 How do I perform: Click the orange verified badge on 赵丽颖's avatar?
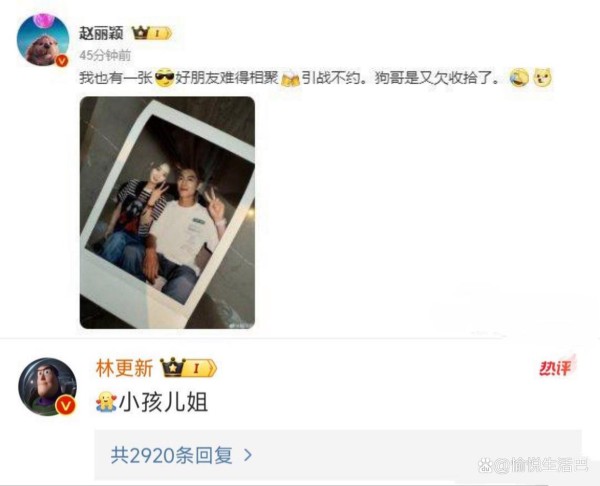pos(62,60)
